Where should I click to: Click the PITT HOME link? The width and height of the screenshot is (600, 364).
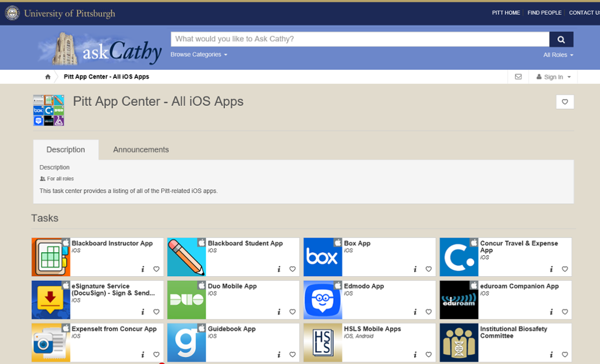click(x=506, y=12)
